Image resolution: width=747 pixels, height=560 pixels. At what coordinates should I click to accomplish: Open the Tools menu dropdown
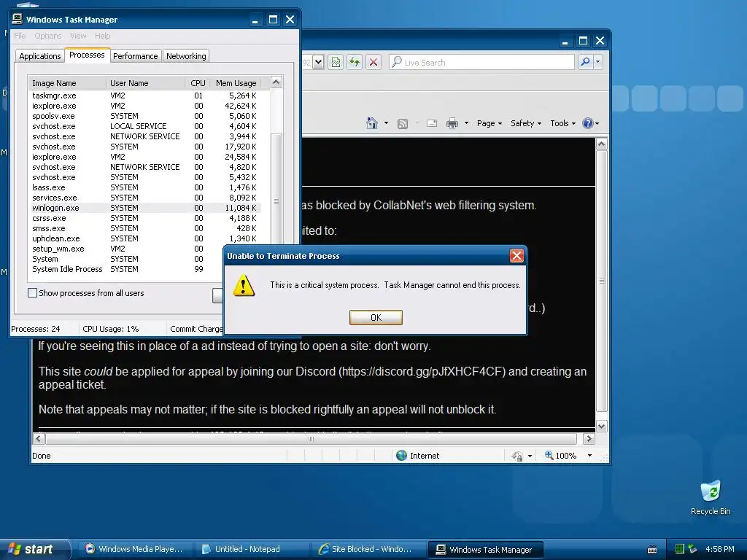coord(562,123)
